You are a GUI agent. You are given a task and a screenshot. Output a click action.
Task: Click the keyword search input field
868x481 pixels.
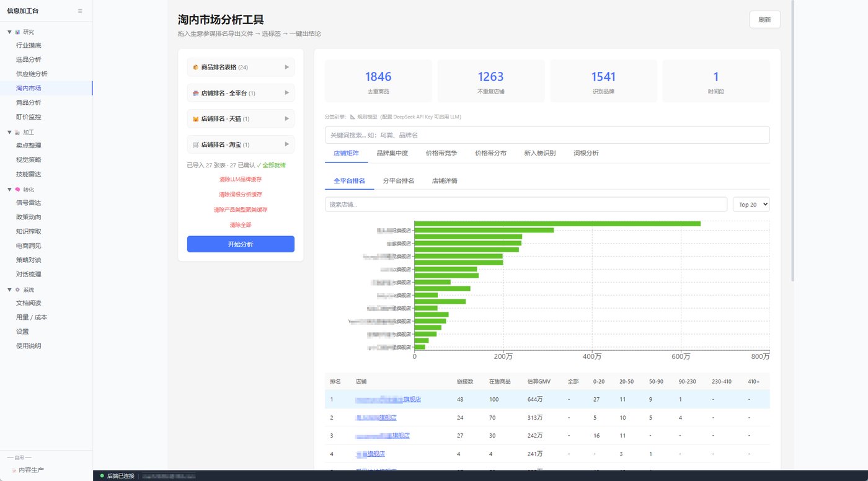(547, 135)
